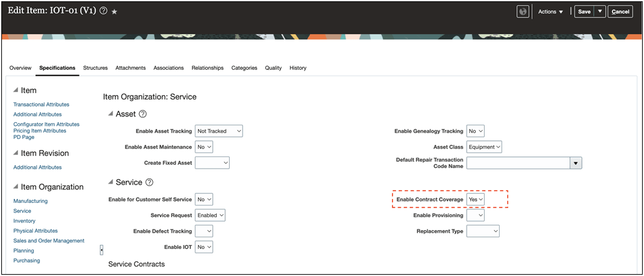Click the globe icon in the header
The height and width of the screenshot is (276, 644).
(522, 12)
